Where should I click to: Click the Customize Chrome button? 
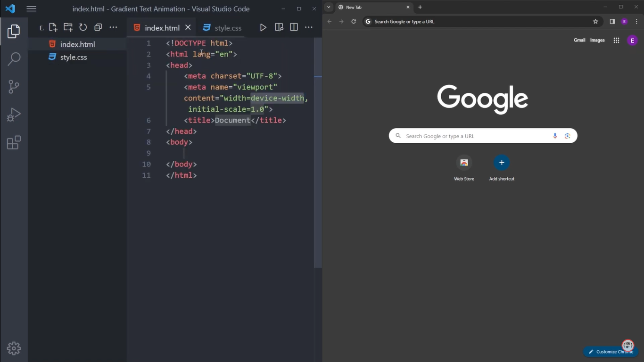coord(611,352)
